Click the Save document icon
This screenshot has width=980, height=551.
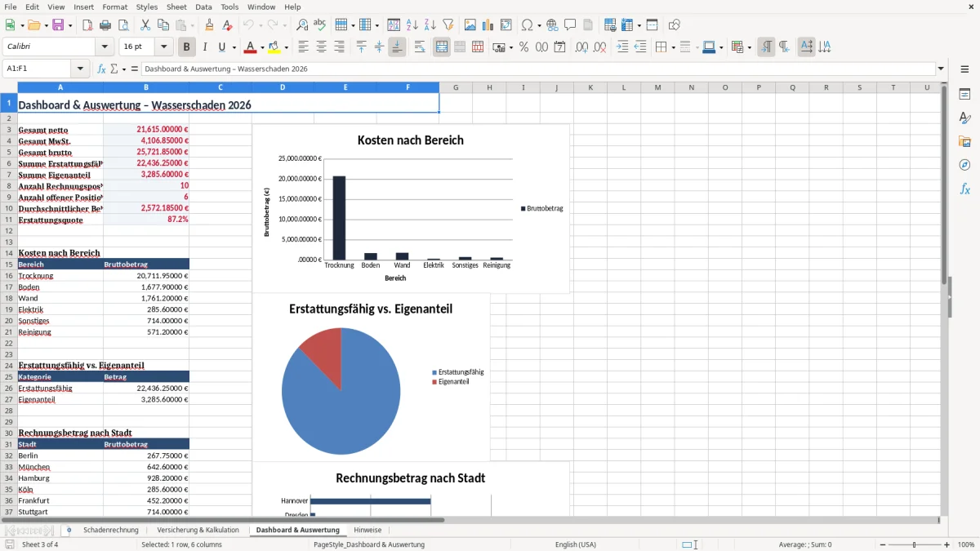(x=57, y=25)
